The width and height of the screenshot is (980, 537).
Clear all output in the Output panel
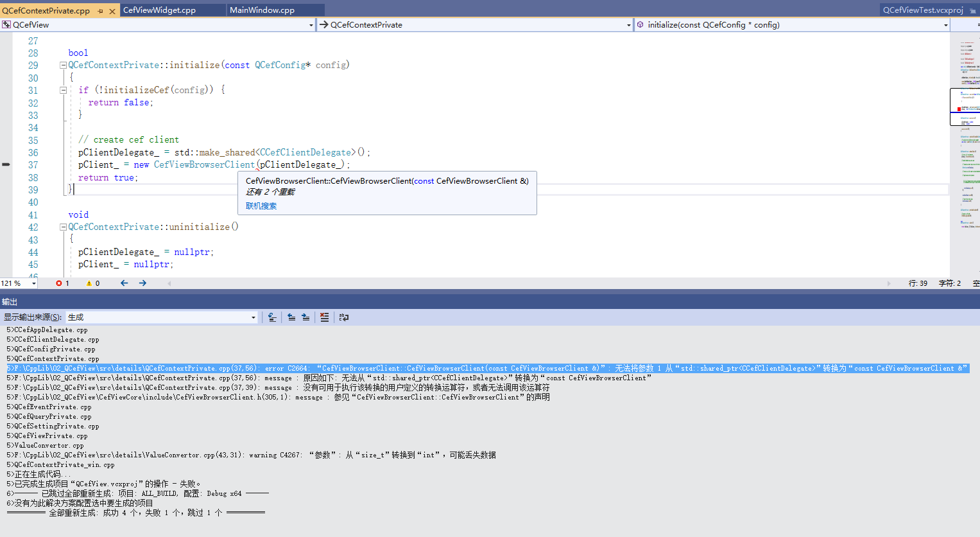pos(325,316)
